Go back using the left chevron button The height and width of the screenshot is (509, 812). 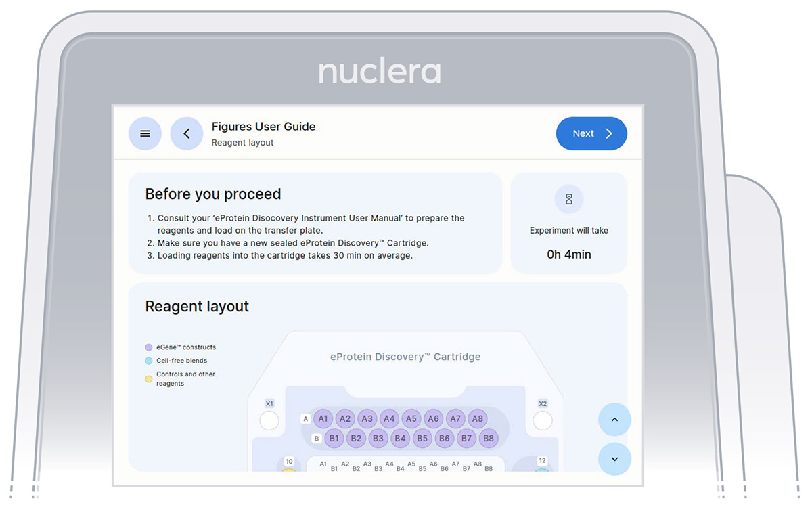[187, 133]
